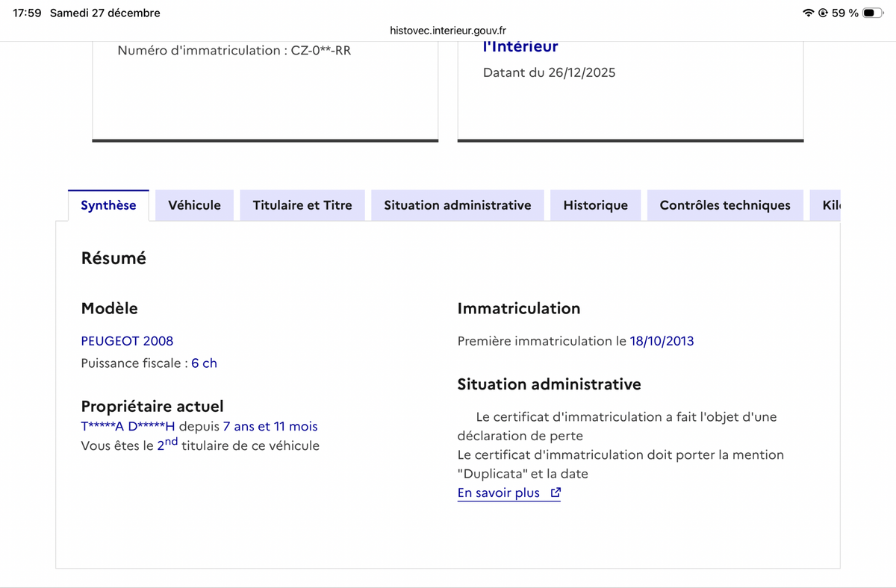The width and height of the screenshot is (896, 588).
Task: Select the Synthèse tab
Action: coord(108,205)
